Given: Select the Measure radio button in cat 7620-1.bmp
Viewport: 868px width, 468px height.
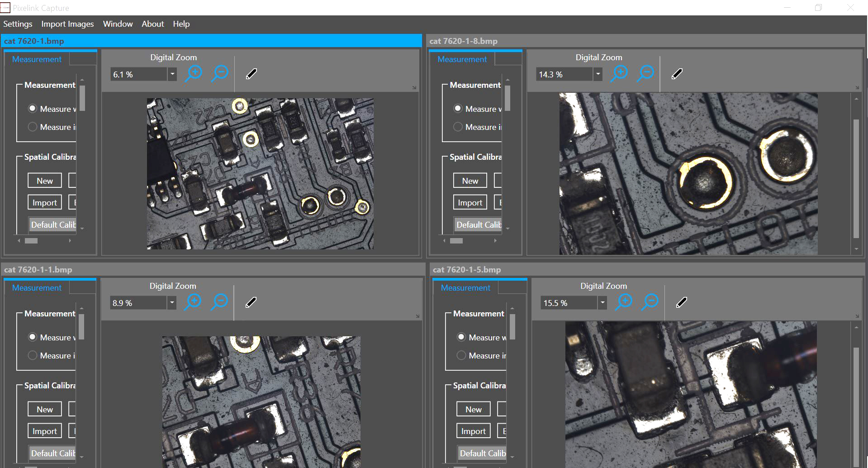Looking at the screenshot, I should (x=32, y=108).
